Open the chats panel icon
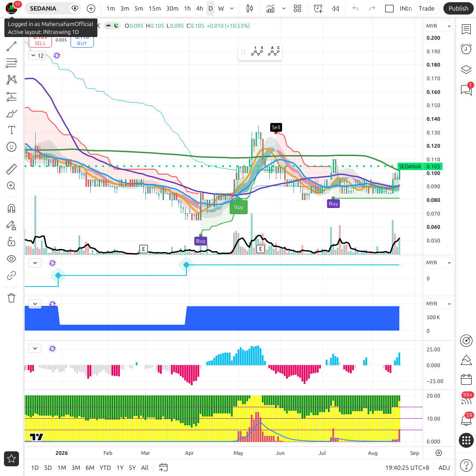Screen dimensions: 476x476 [x=466, y=89]
